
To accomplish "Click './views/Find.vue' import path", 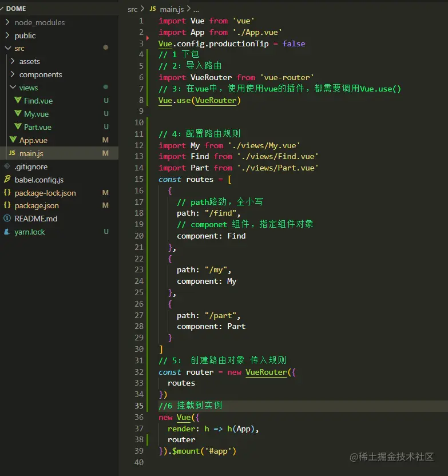I will pyautogui.click(x=277, y=156).
